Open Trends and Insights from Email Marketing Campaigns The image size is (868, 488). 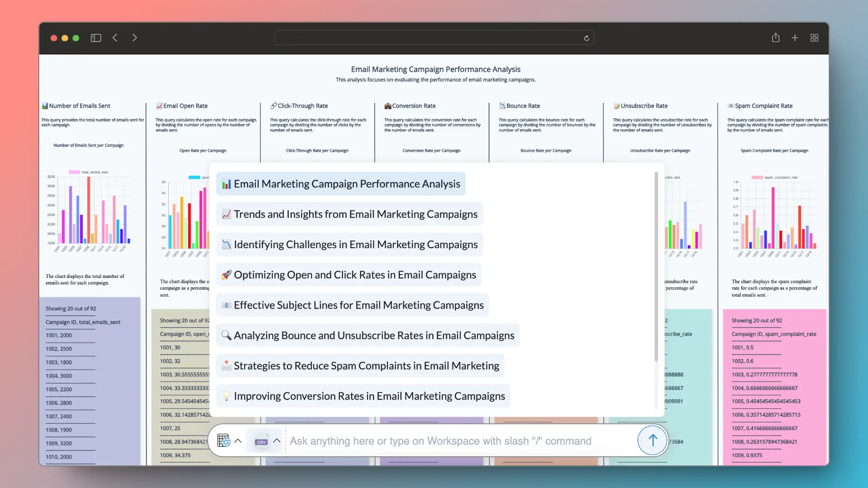349,214
